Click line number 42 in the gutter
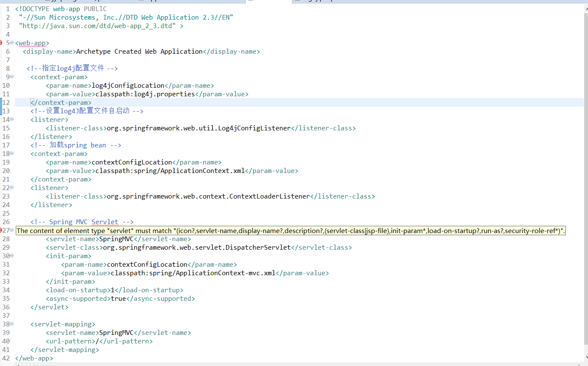The width and height of the screenshot is (588, 366). (x=6, y=358)
